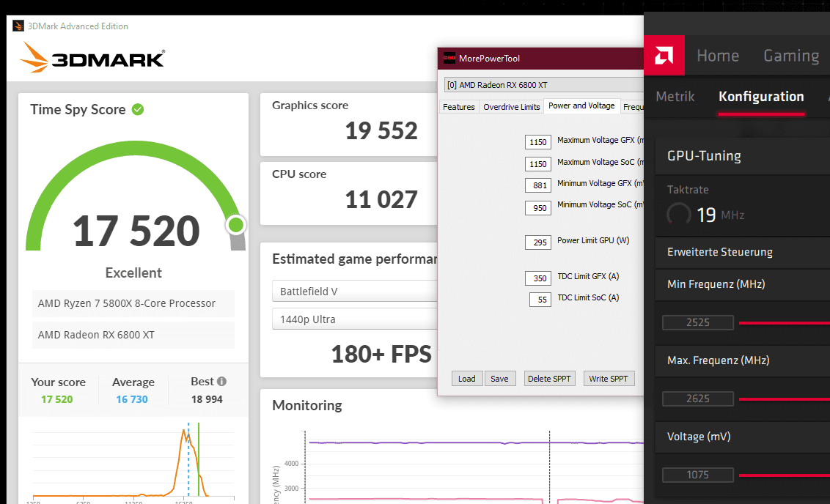Click the Average score value 16 730
The width and height of the screenshot is (830, 504).
(132, 399)
